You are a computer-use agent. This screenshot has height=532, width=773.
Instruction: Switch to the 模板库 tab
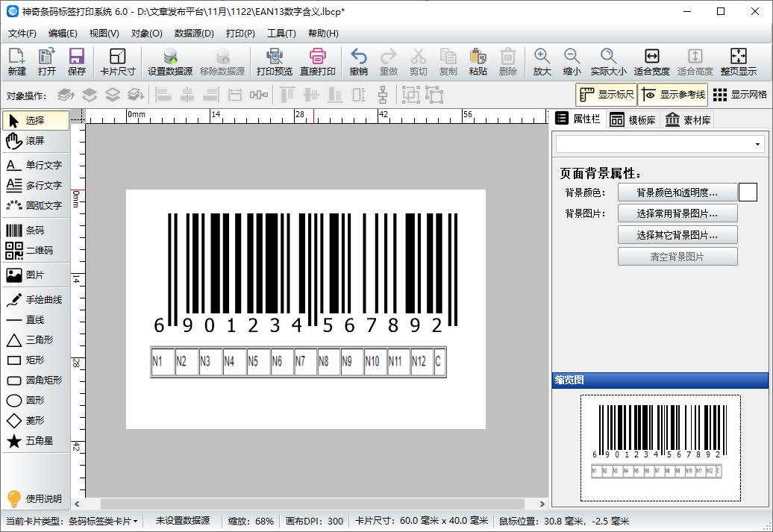[x=633, y=120]
